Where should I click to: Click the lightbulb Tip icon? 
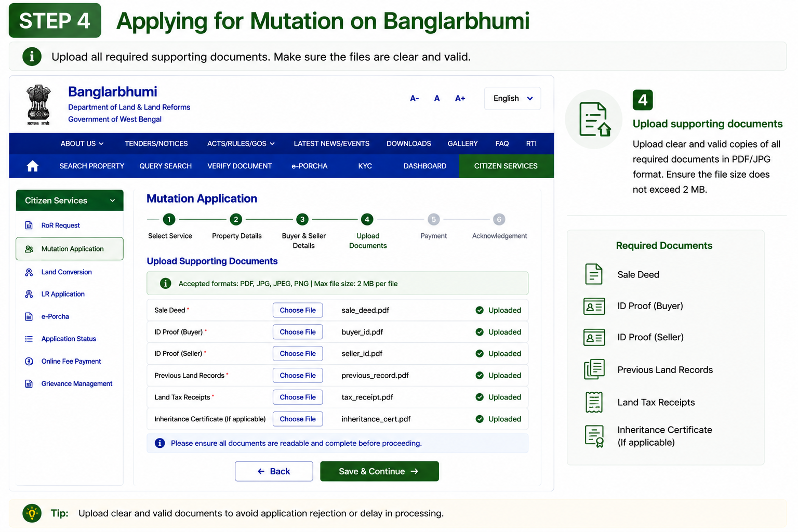point(32,513)
